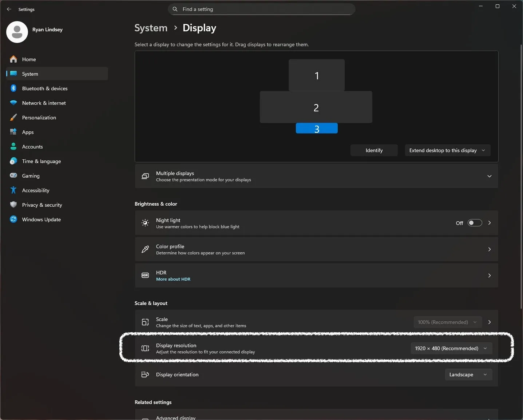
Task: Click the Color profile row title
Action: click(x=170, y=246)
